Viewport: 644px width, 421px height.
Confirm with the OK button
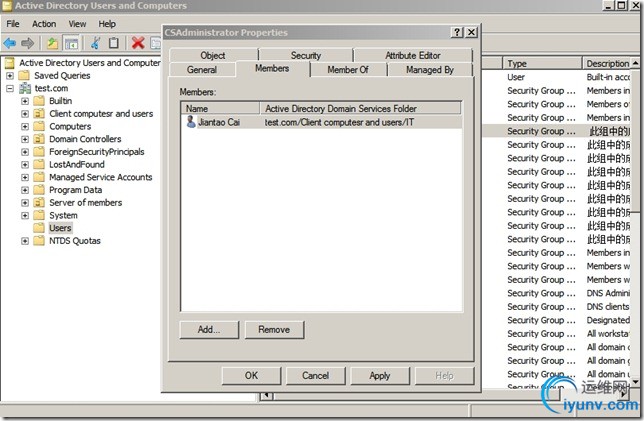pos(251,375)
